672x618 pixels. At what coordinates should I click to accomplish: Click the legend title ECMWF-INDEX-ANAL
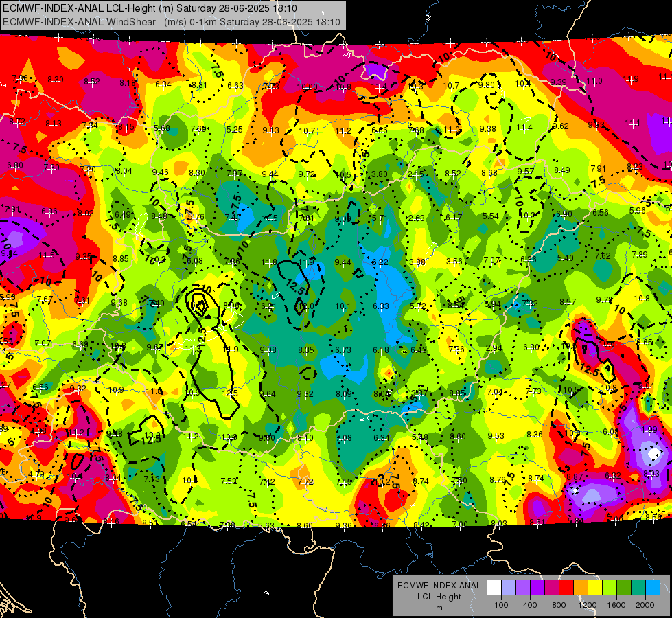coord(439,586)
